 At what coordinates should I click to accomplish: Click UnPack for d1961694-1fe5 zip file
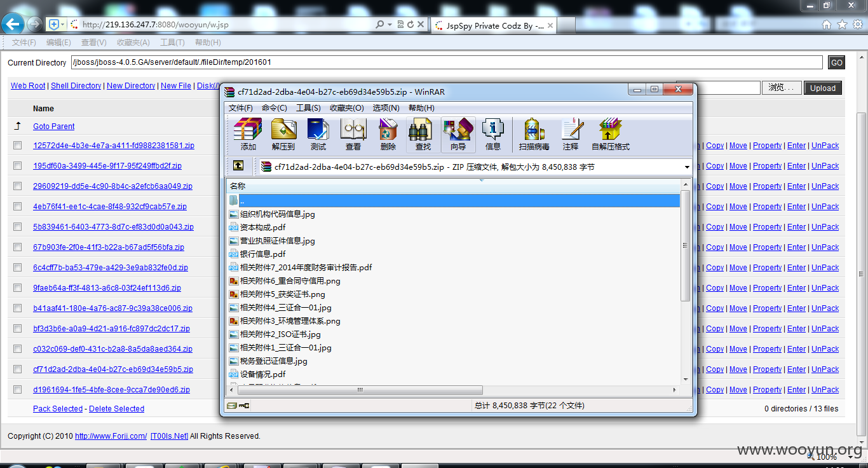[x=825, y=390]
